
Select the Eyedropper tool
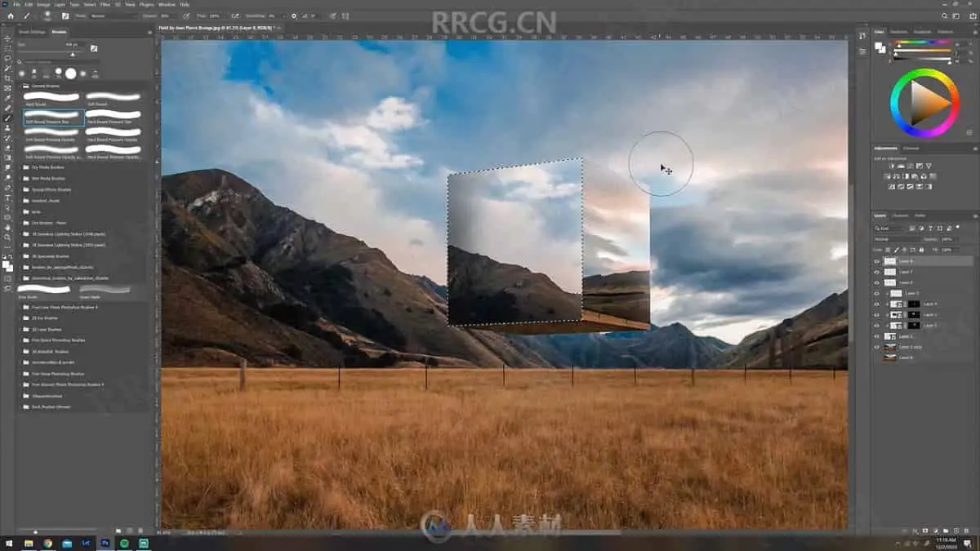click(x=7, y=98)
